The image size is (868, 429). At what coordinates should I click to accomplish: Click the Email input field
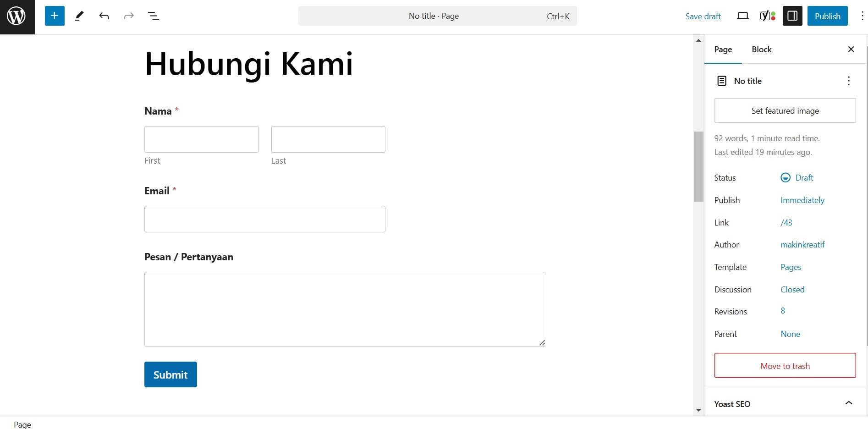tap(265, 219)
